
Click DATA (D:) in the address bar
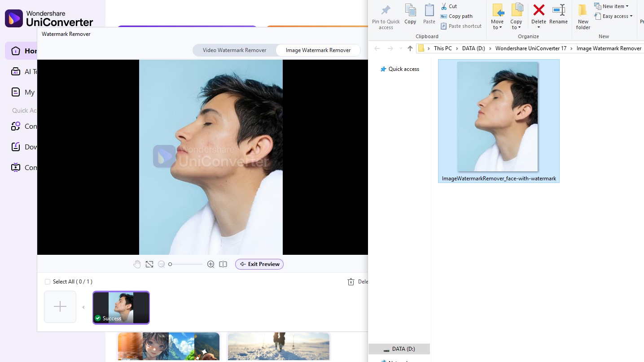pos(473,48)
